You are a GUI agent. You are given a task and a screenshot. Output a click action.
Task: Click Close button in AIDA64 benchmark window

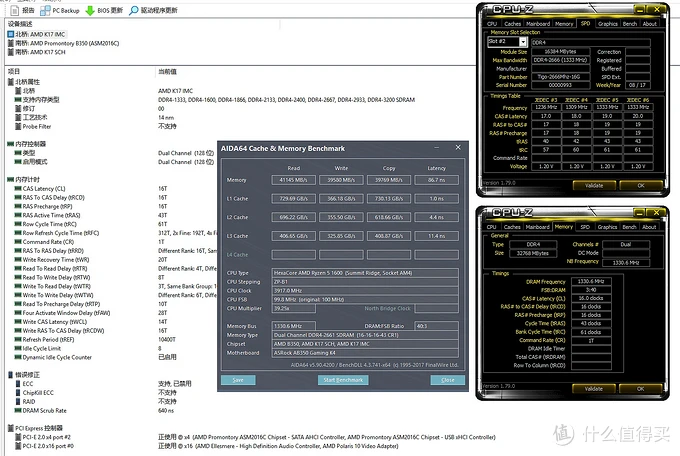click(447, 380)
